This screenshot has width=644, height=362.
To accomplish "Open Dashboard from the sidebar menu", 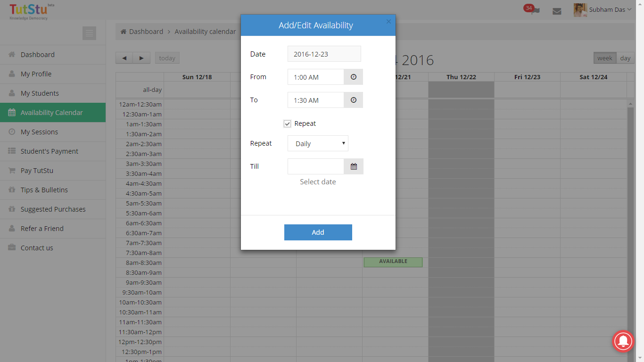I will [x=53, y=55].
